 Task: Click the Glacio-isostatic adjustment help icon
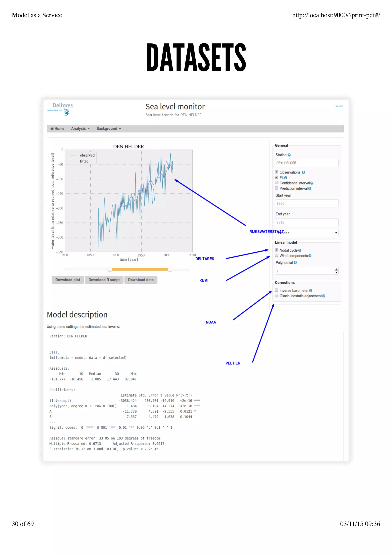click(x=324, y=296)
